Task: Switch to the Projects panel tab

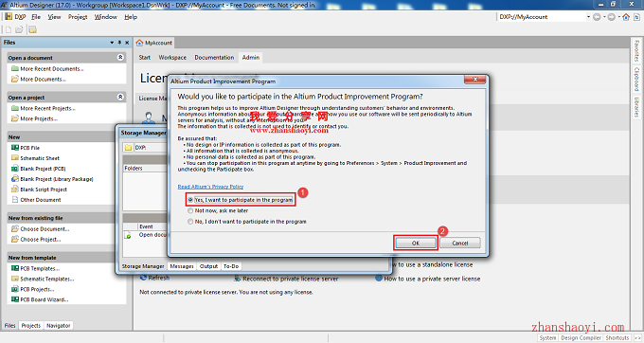Action: [x=31, y=325]
